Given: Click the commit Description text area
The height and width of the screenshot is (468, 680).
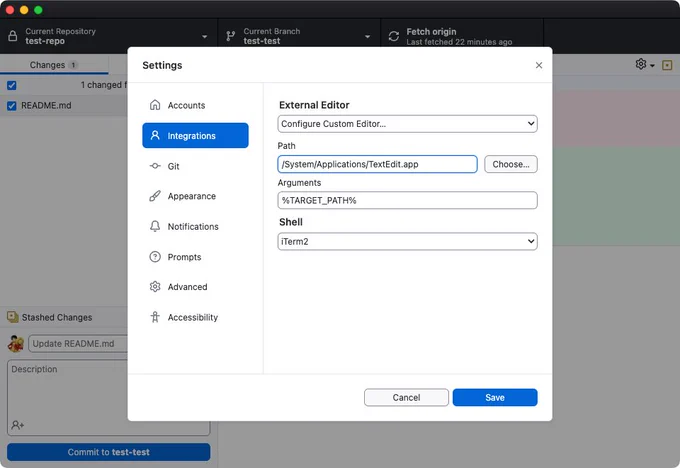Looking at the screenshot, I should [108, 397].
